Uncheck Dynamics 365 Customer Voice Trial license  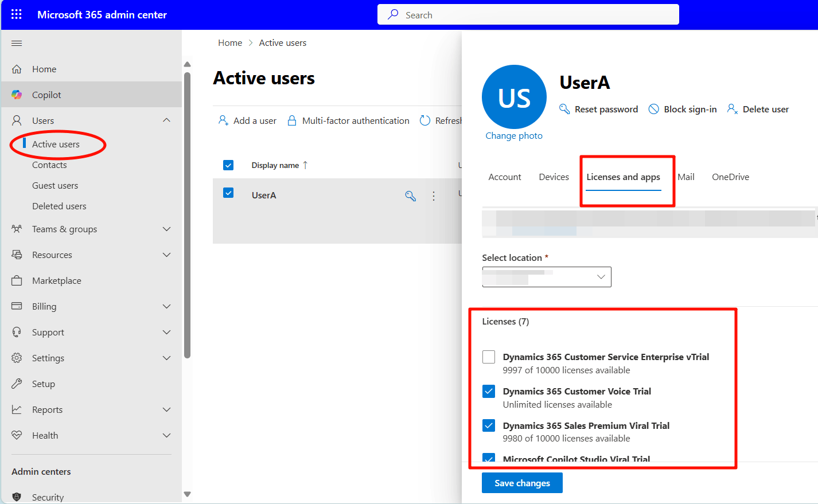(489, 392)
